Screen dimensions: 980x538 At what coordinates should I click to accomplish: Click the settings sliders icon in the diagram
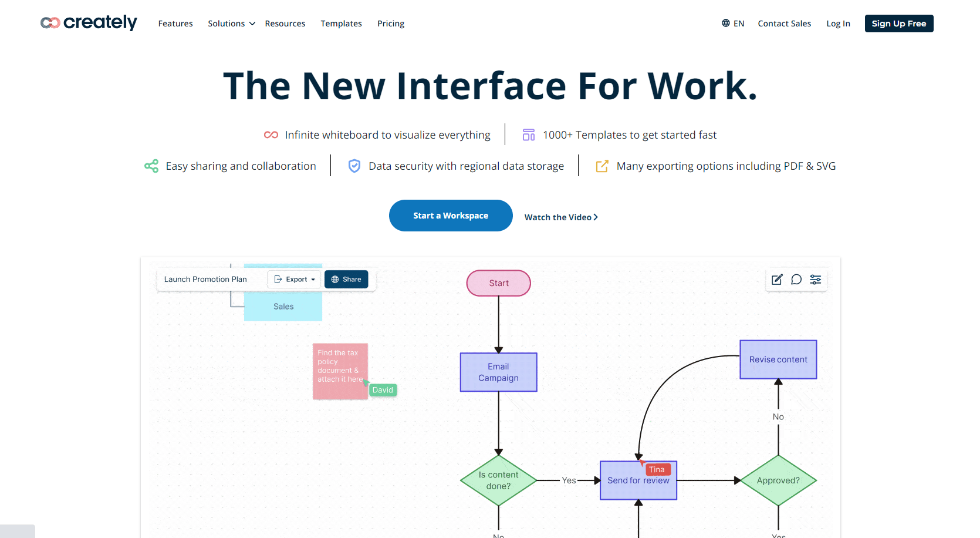click(816, 280)
